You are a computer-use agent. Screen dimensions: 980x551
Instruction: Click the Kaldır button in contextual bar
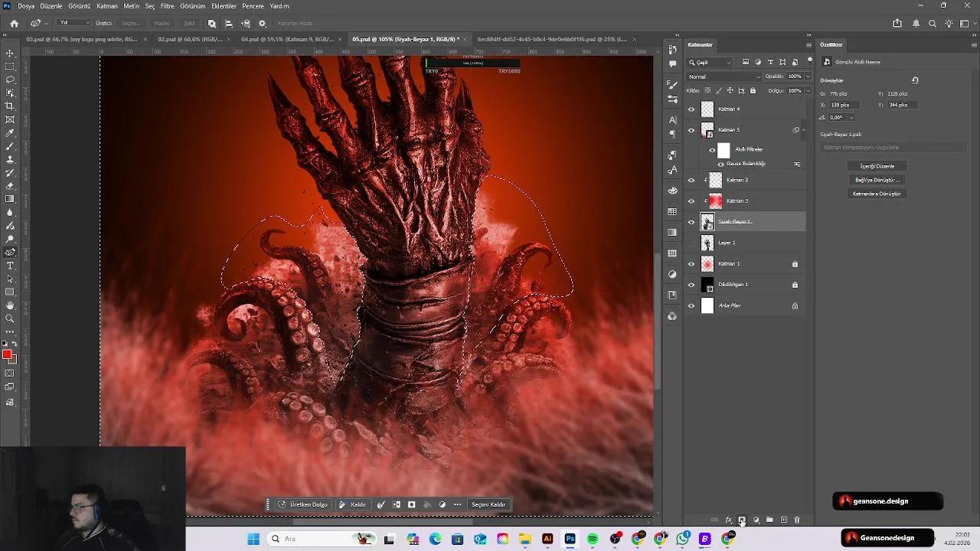click(353, 505)
